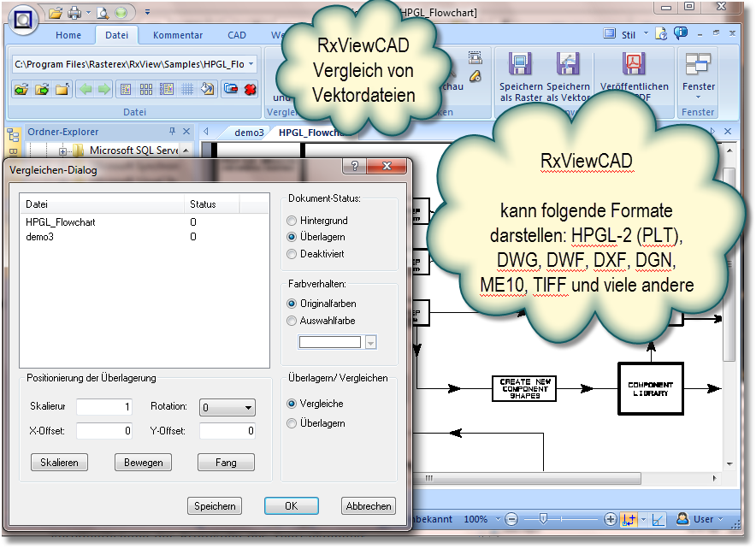Click the Veröffentlichen PDF icon
Viewport: 756px width, 549px height.
(634, 63)
